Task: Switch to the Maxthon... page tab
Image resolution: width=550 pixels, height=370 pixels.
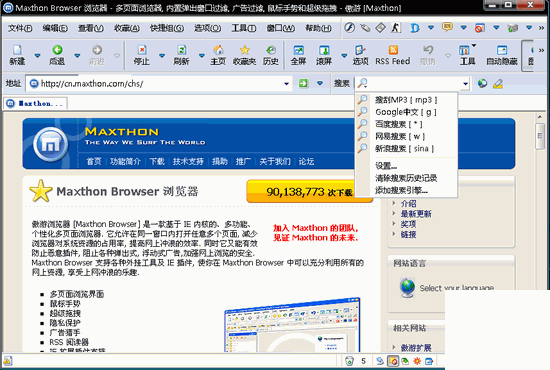Action: [x=35, y=103]
